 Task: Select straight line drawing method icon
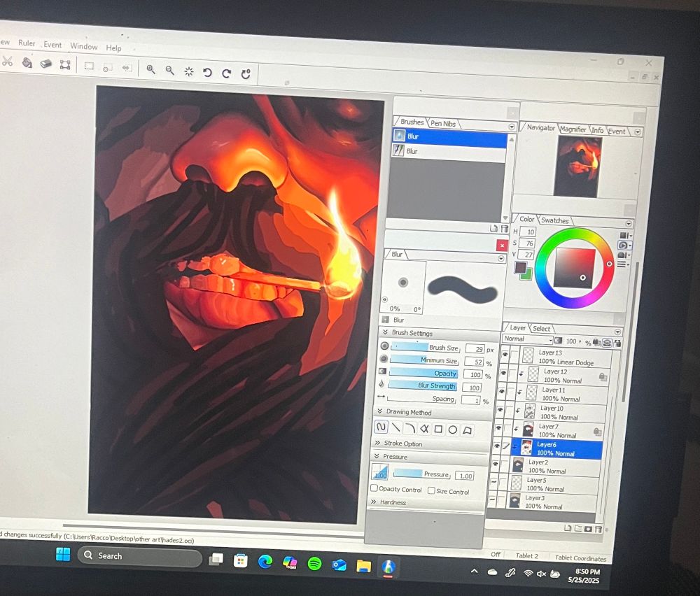[395, 428]
